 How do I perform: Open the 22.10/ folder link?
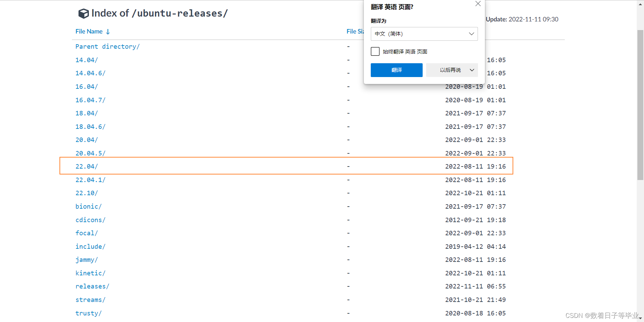point(86,193)
